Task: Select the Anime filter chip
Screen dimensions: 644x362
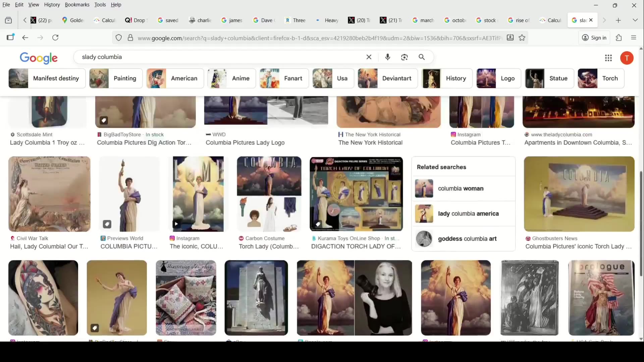Action: pyautogui.click(x=231, y=78)
